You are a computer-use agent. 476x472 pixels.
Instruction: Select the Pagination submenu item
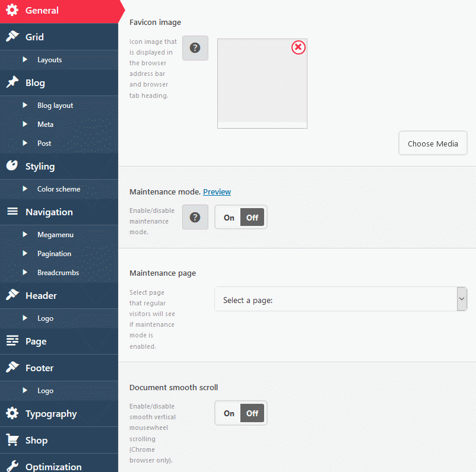point(54,254)
